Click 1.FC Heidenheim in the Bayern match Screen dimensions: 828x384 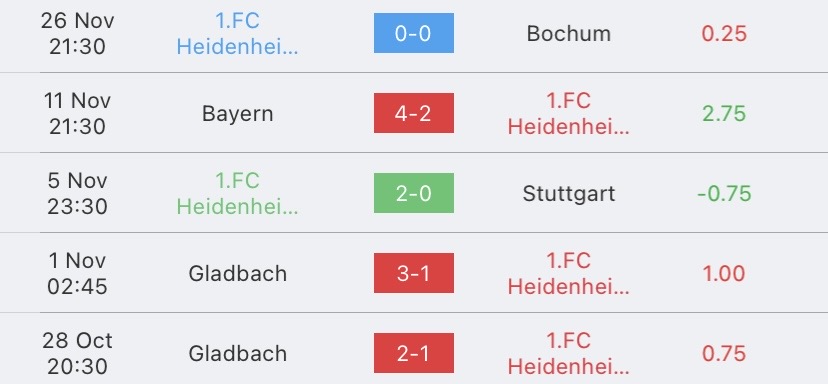click(x=569, y=114)
